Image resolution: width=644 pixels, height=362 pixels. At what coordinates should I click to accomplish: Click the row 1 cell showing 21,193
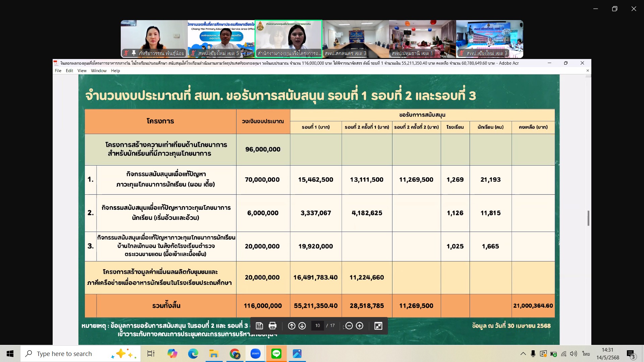tap(490, 180)
